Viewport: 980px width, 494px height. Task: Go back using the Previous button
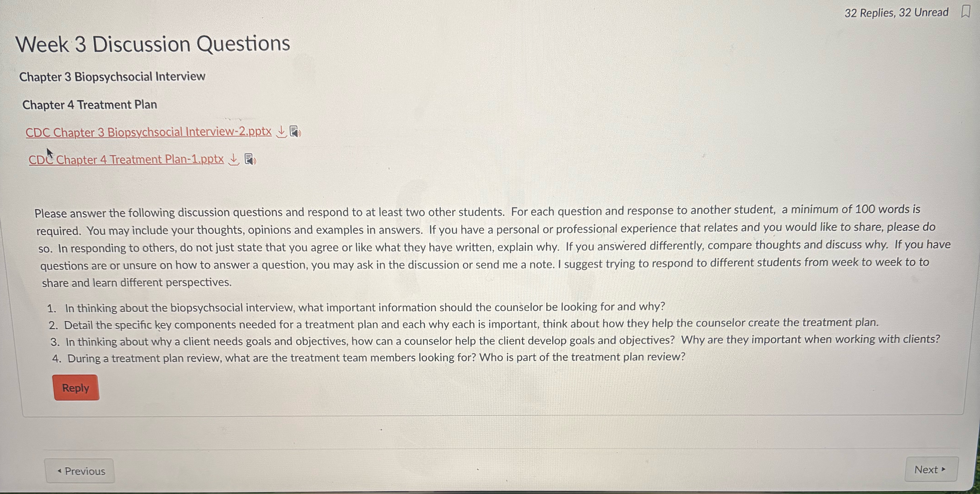coord(80,471)
